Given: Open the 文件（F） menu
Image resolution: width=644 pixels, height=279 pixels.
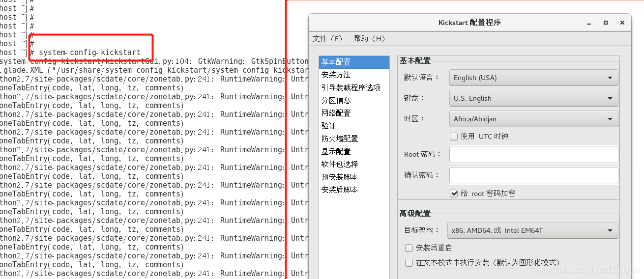Looking at the screenshot, I should (x=327, y=38).
